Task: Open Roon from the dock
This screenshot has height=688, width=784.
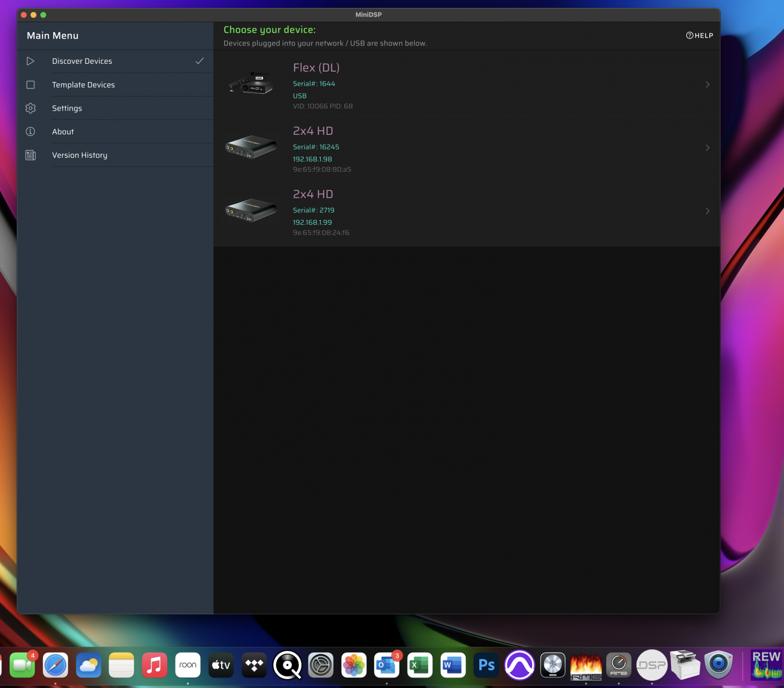Action: click(188, 665)
